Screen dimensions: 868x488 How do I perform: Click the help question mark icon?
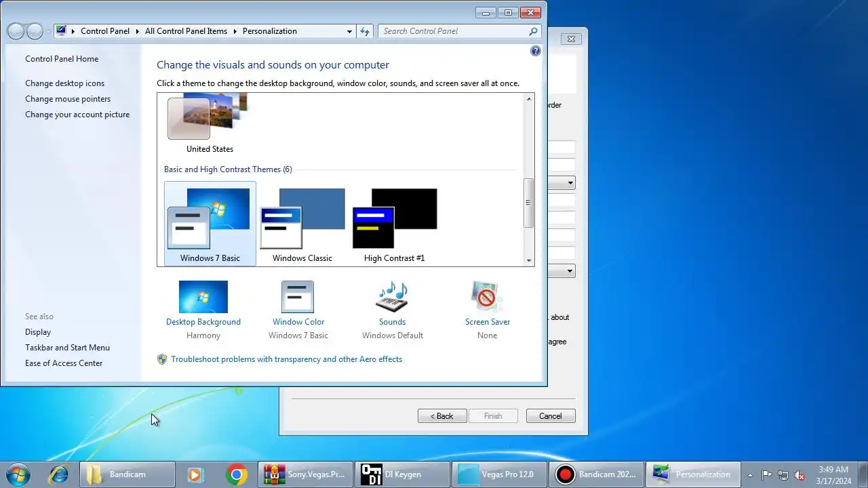tap(536, 51)
